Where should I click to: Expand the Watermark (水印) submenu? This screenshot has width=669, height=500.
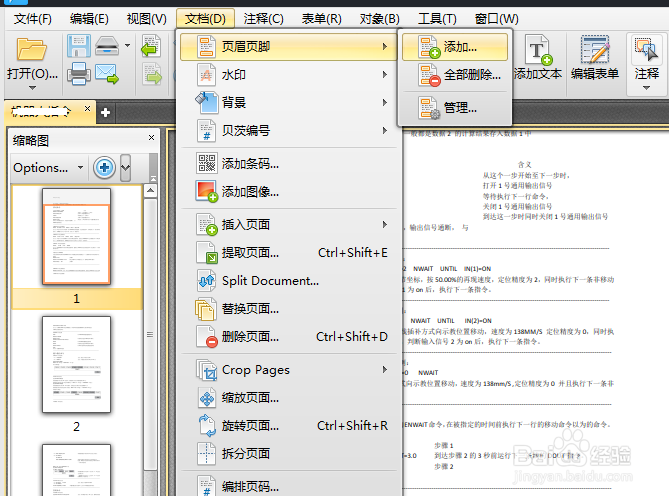(x=289, y=75)
